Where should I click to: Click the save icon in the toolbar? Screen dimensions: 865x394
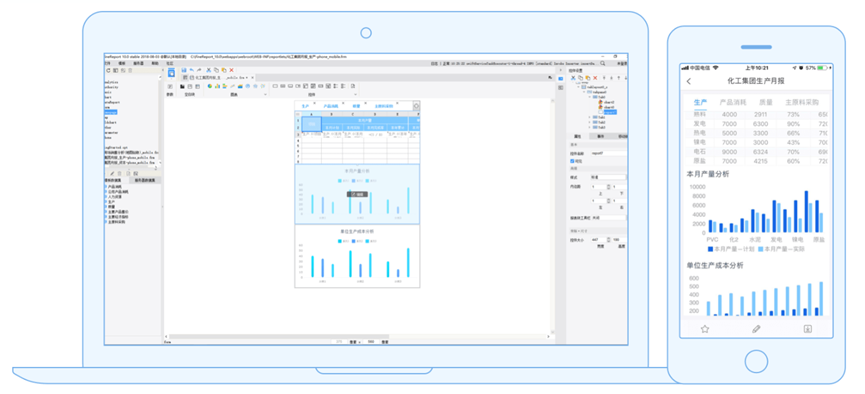point(184,70)
